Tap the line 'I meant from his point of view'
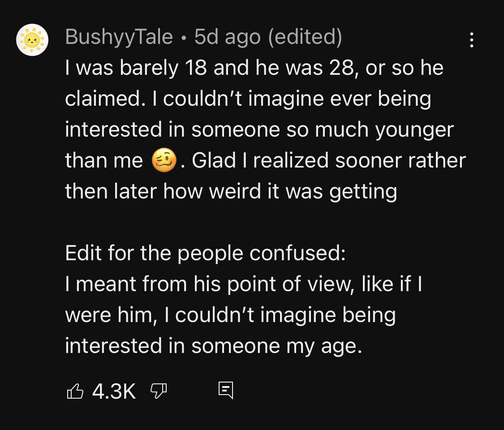Screen dimensions: 504x430 click(243, 284)
